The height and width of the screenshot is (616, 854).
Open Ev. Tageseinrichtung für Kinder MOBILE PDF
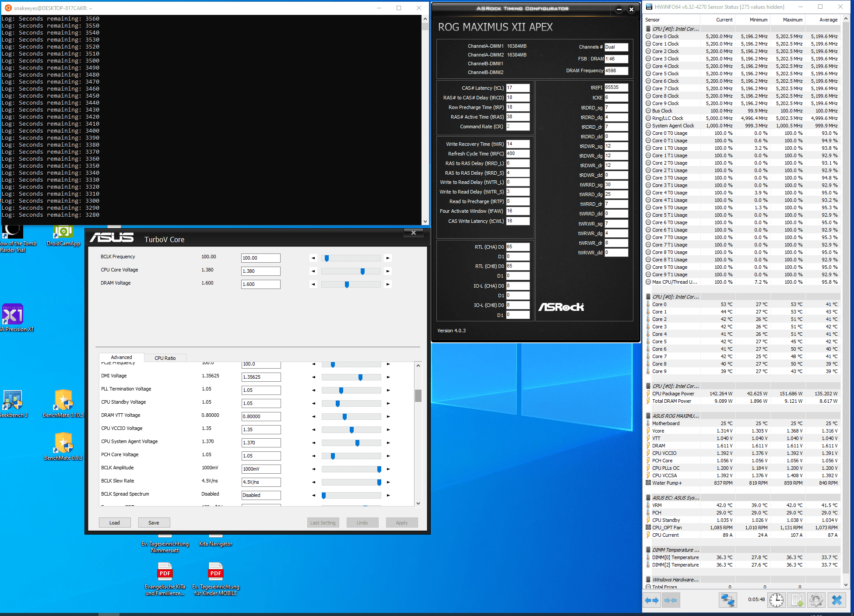tap(216, 579)
